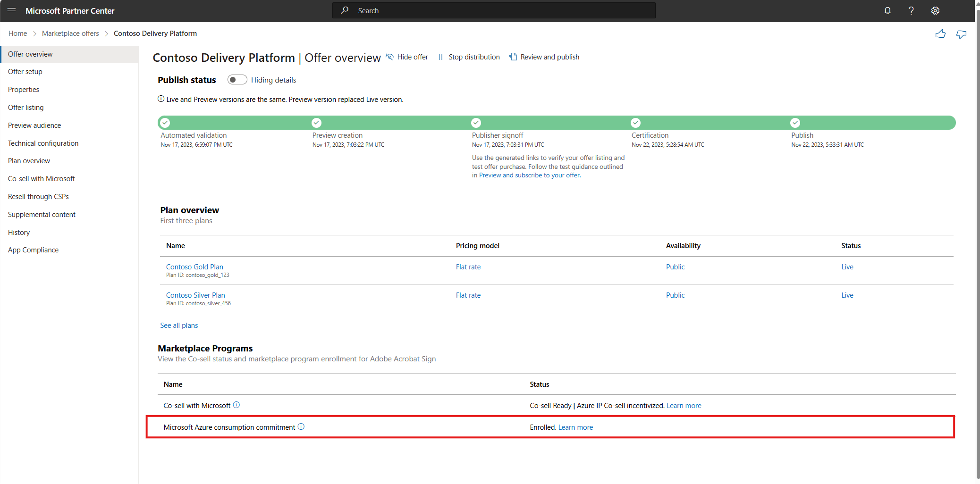Go to Home breadcrumb
The image size is (980, 484).
(17, 33)
